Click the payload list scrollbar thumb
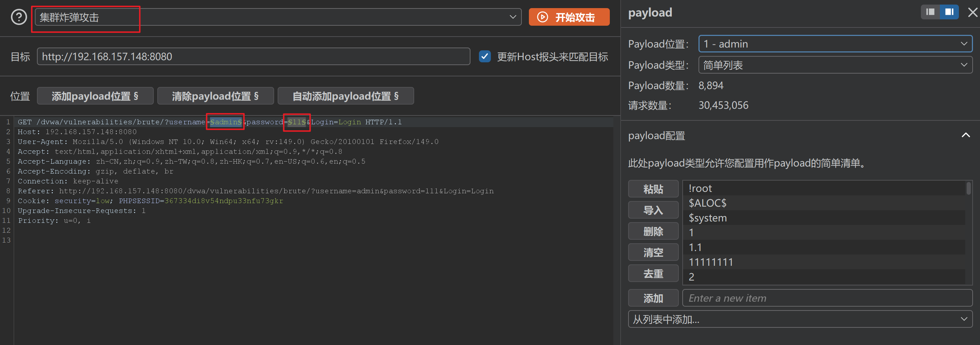Image resolution: width=980 pixels, height=345 pixels. click(x=969, y=188)
